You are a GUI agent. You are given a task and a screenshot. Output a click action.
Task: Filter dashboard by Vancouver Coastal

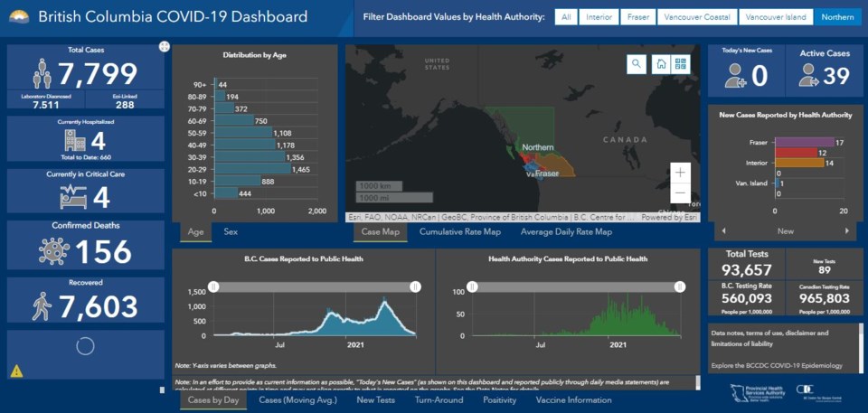[697, 17]
